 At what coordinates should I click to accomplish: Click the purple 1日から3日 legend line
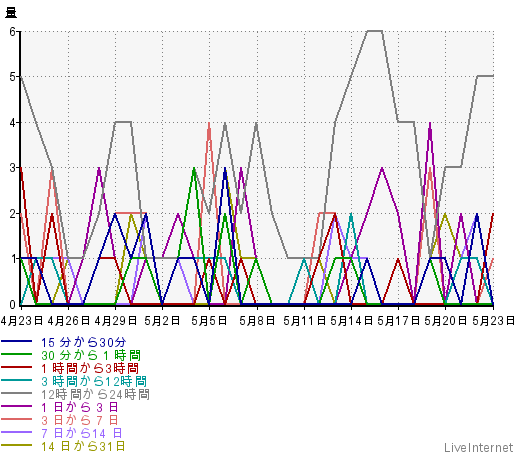(17, 406)
